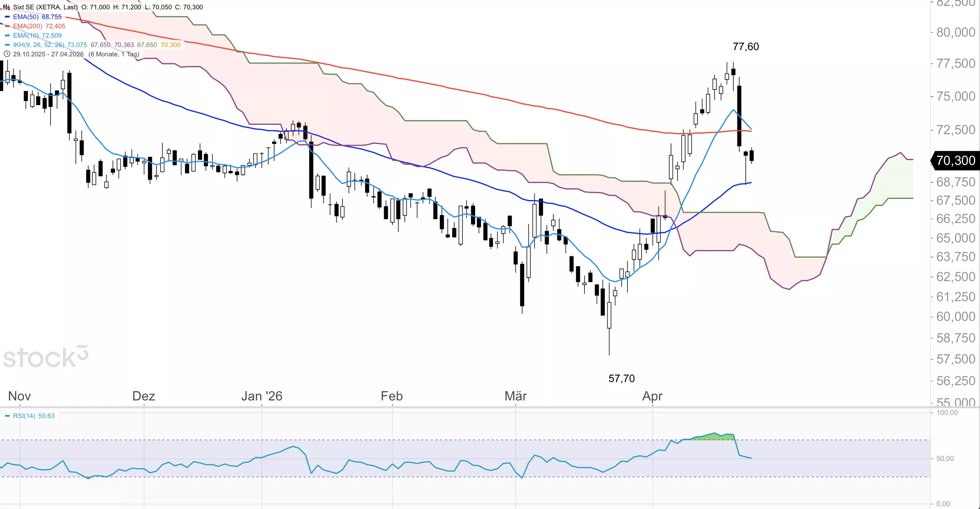This screenshot has height=509, width=980.
Task: Click the candlestick chart-type icon beside Sixt SE
Action: point(7,7)
